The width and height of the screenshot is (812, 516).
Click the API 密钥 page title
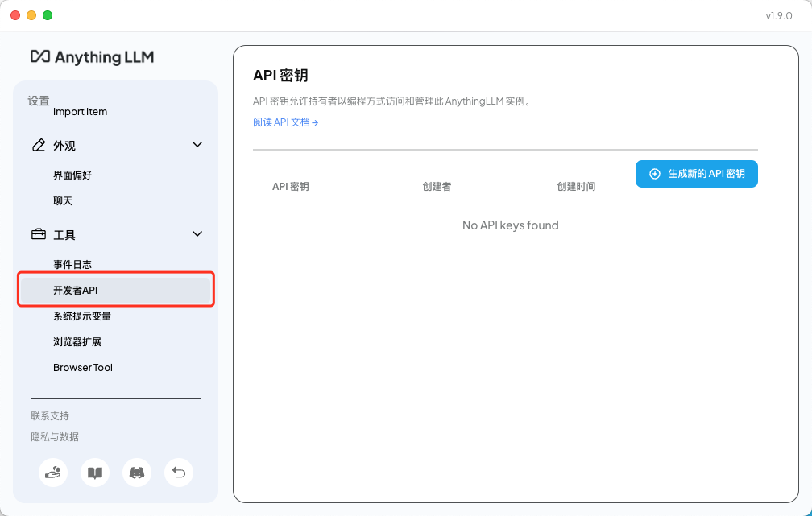tap(280, 76)
